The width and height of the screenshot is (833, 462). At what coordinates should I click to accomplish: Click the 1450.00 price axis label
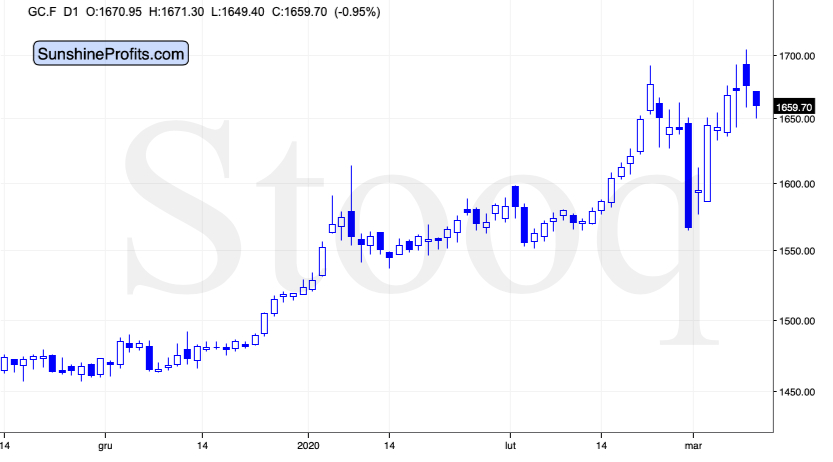coord(797,392)
